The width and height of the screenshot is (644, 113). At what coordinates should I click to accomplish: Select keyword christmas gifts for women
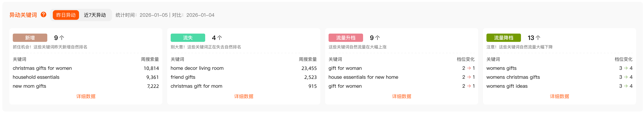(42, 68)
